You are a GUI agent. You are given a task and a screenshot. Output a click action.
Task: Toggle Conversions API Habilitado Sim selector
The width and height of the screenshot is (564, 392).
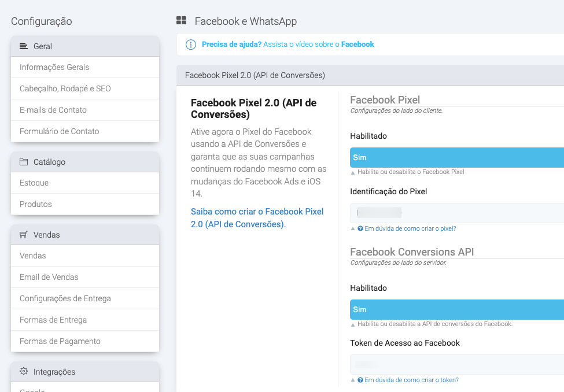456,309
